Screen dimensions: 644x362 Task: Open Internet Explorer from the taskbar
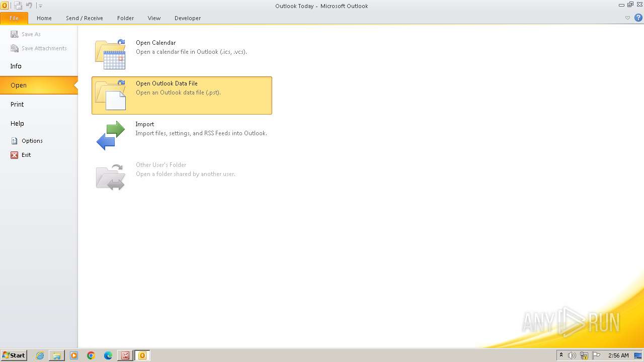(x=40, y=355)
